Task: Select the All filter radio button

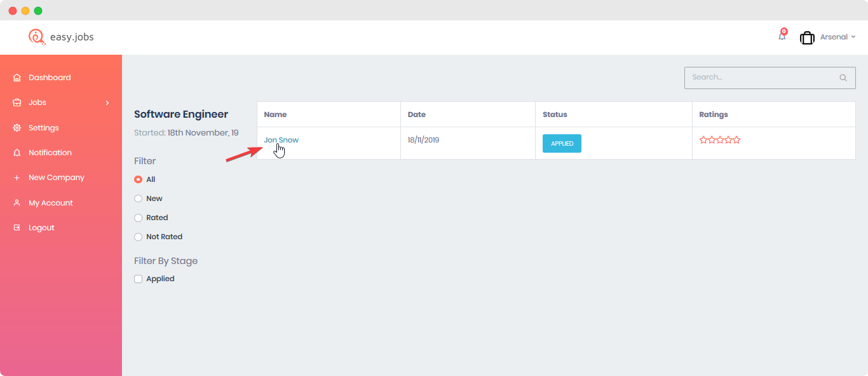Action: click(x=138, y=179)
